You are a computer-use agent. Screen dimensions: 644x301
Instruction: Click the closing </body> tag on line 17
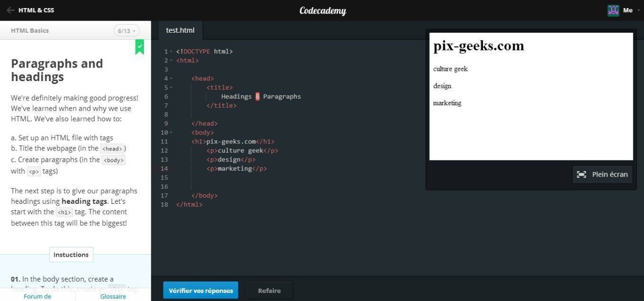(204, 196)
